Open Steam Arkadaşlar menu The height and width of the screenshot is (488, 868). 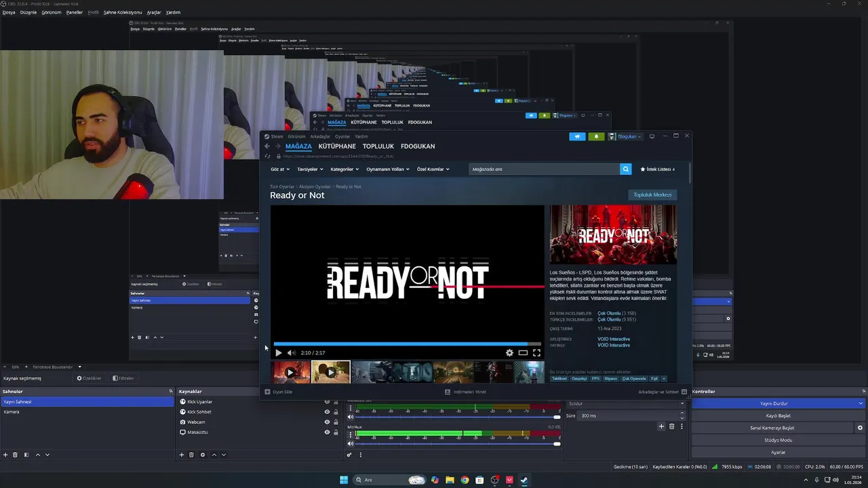pos(320,136)
